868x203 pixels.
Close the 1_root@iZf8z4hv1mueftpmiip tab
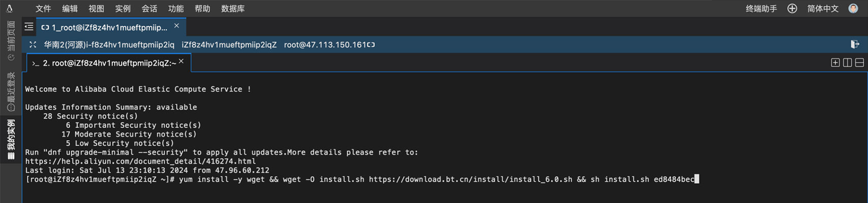(x=176, y=26)
